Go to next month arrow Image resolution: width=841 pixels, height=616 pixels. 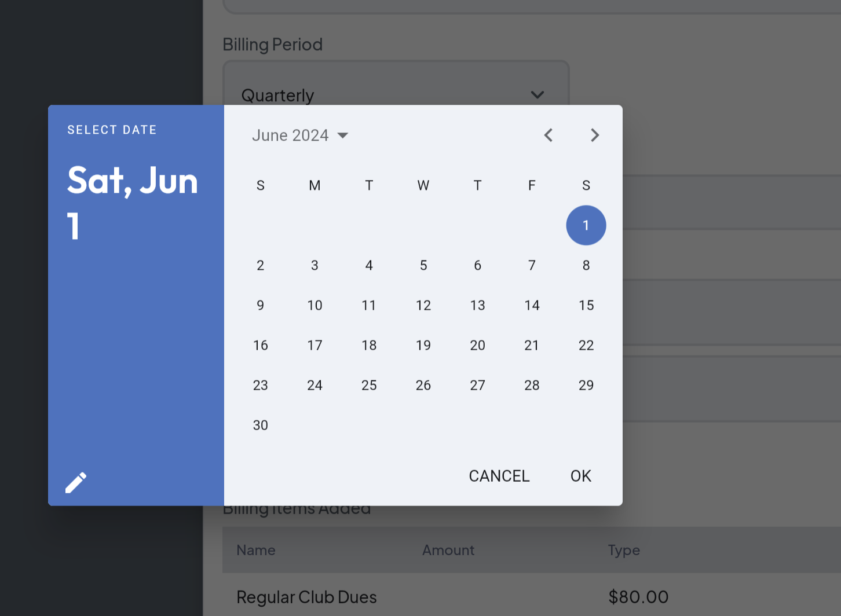point(594,135)
